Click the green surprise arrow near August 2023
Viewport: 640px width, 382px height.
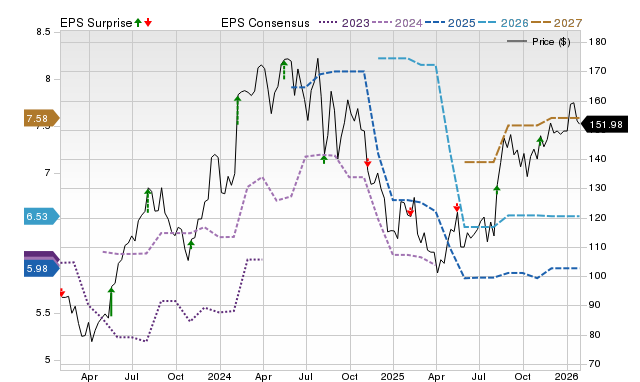[148, 200]
